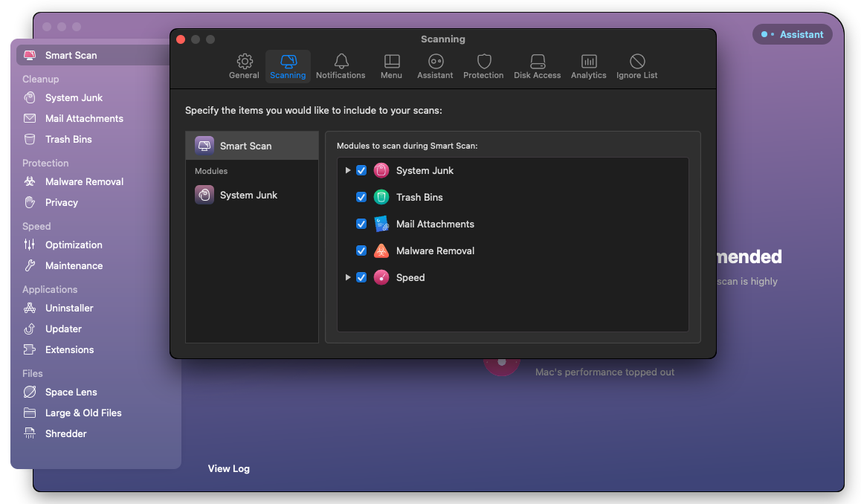The image size is (861, 504).
Task: Open the Assistant button at top right
Action: pyautogui.click(x=793, y=34)
